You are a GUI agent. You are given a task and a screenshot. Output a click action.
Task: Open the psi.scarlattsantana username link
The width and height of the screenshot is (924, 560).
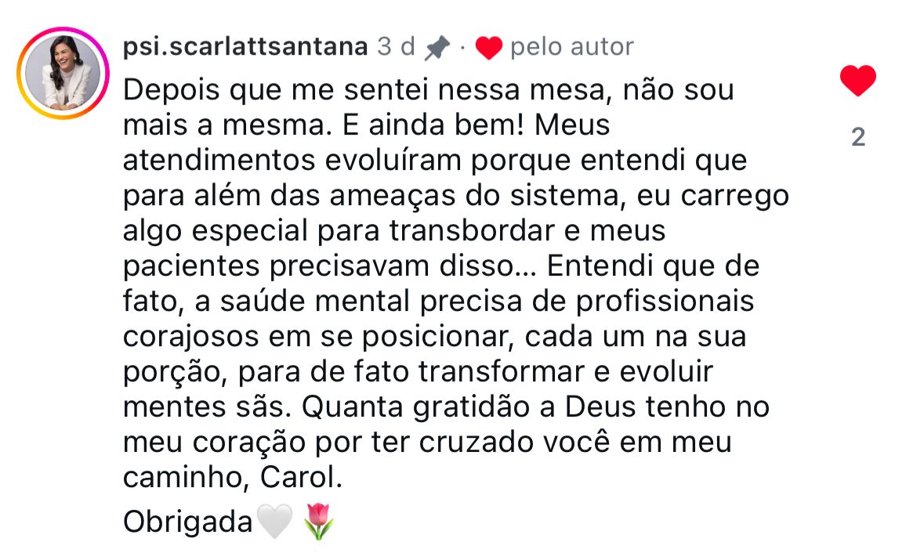click(245, 47)
